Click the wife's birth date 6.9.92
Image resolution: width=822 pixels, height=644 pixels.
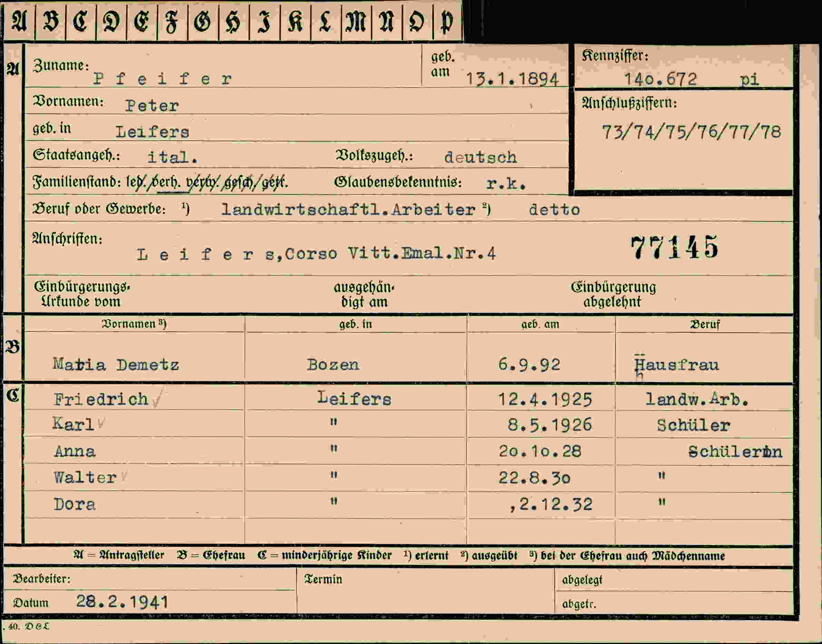(x=529, y=364)
